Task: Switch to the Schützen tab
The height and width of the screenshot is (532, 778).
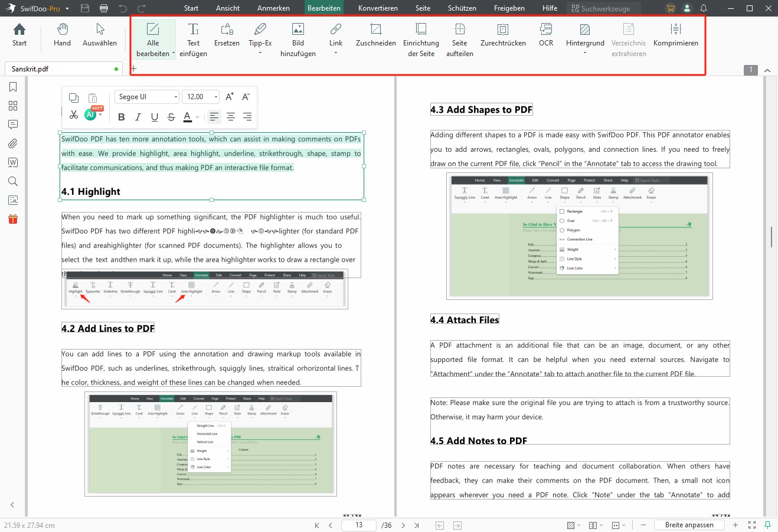Action: (462, 8)
